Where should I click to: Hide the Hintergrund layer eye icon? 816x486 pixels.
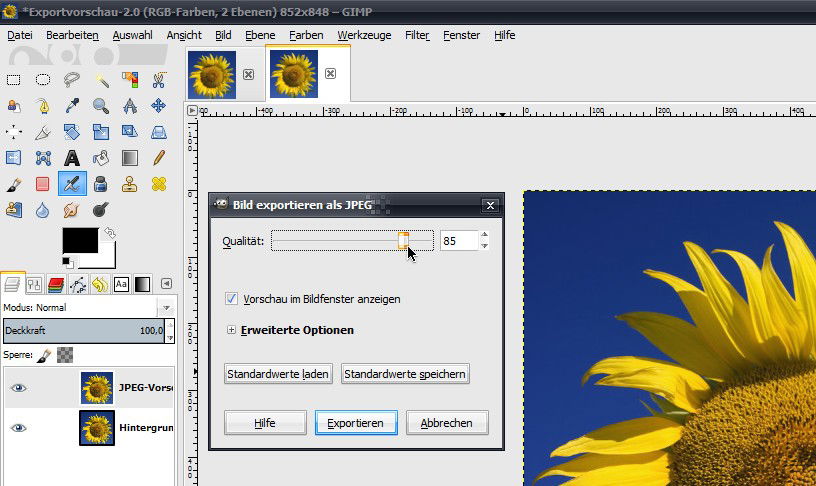pos(19,428)
